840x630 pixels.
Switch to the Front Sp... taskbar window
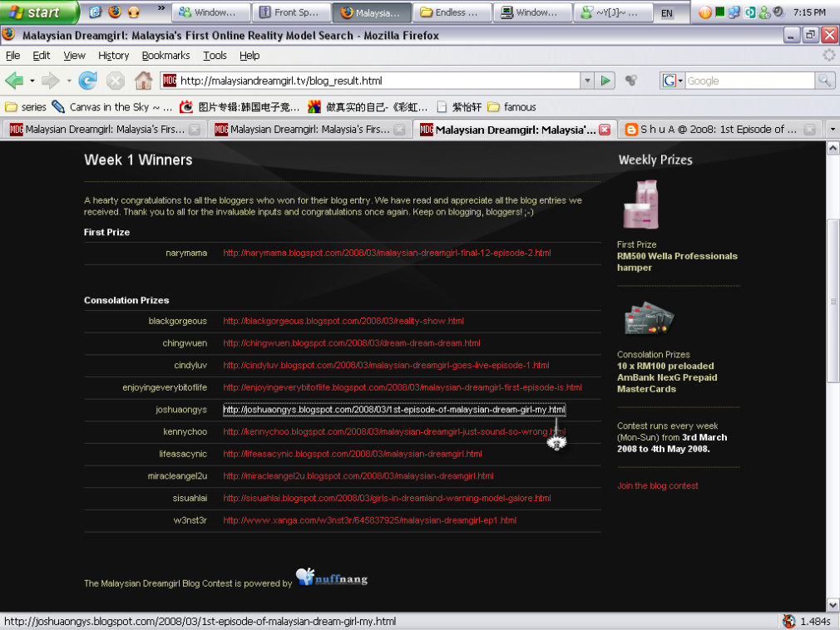tap(291, 12)
